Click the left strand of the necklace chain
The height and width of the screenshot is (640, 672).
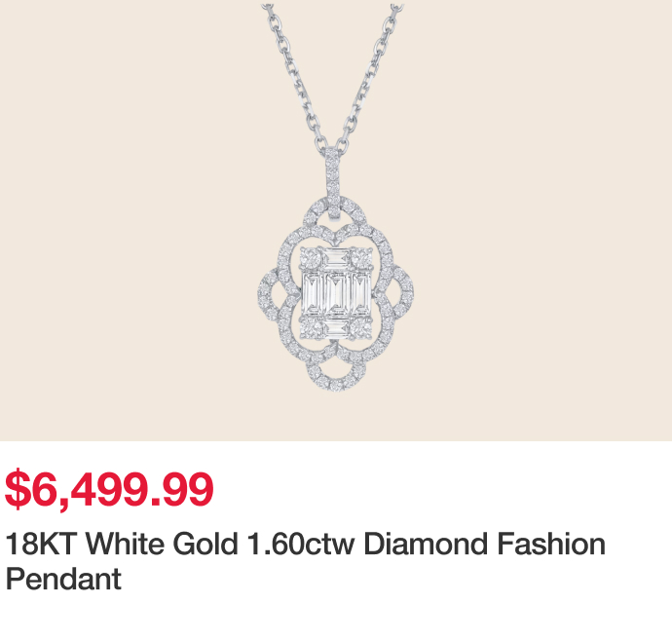click(292, 68)
